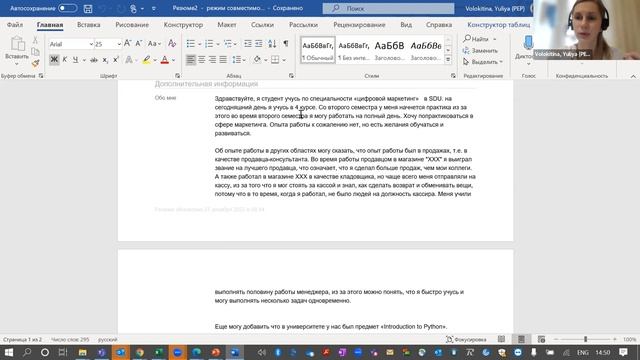The width and height of the screenshot is (640, 360).
Task: Toggle the AutoSave switch
Action: coord(67,8)
